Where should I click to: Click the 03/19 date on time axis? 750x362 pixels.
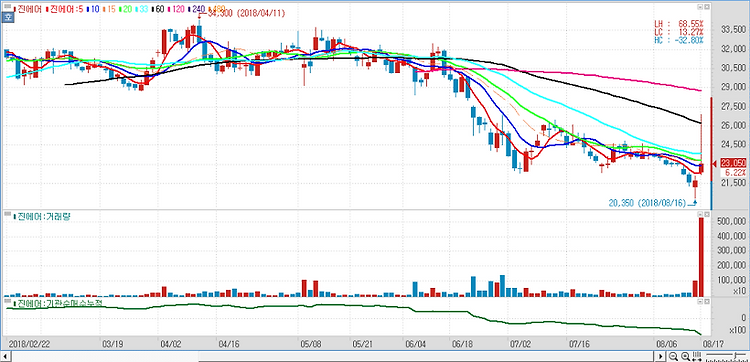112,344
